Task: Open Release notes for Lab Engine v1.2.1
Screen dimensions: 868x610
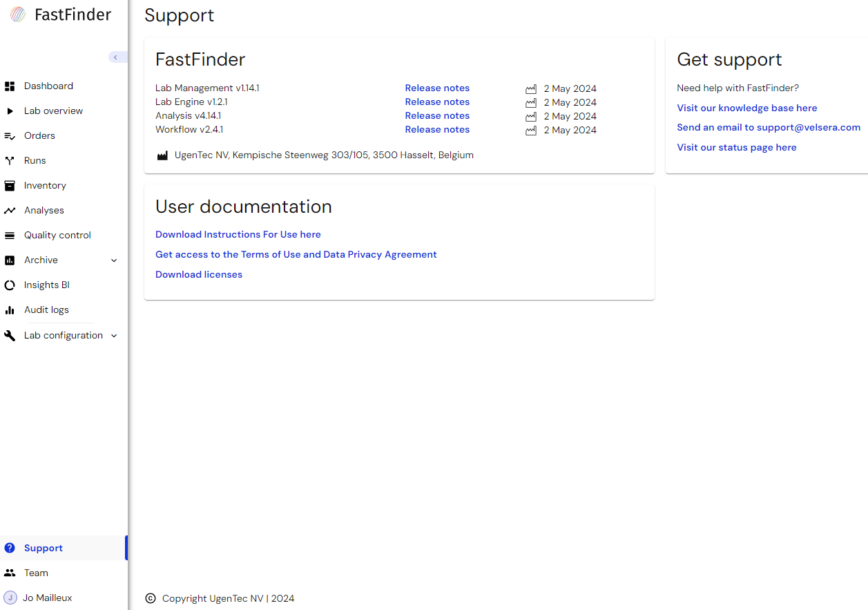Action: click(437, 102)
